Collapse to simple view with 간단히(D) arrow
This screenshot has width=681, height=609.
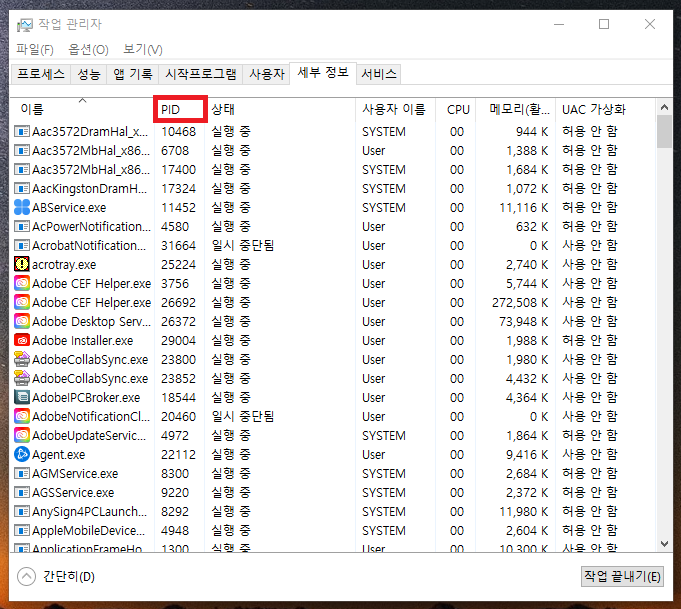pos(26,576)
